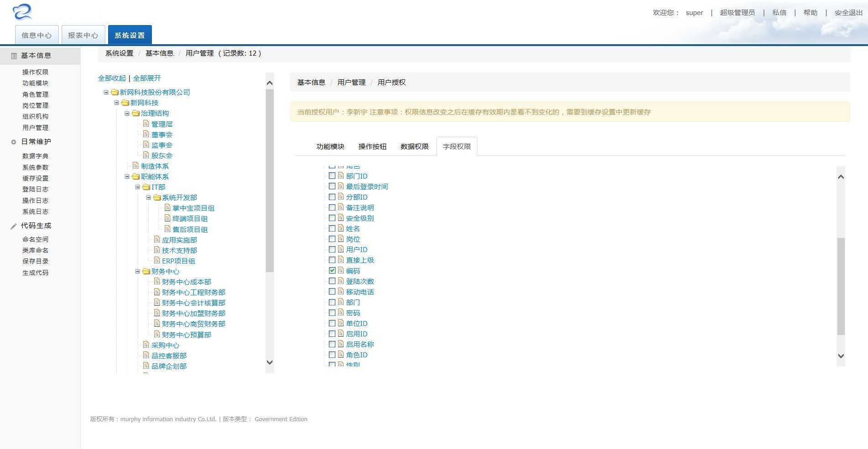Click the document icon of 管理层
This screenshot has height=449, width=868.
pyautogui.click(x=146, y=124)
